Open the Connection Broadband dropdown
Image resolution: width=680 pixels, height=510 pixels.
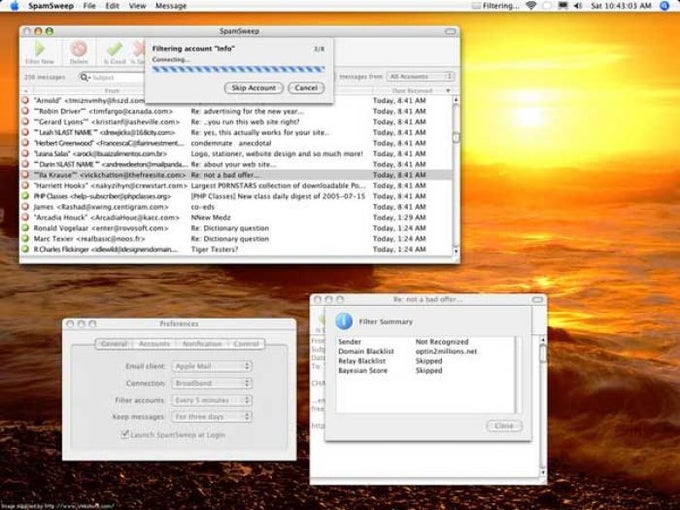[211, 383]
